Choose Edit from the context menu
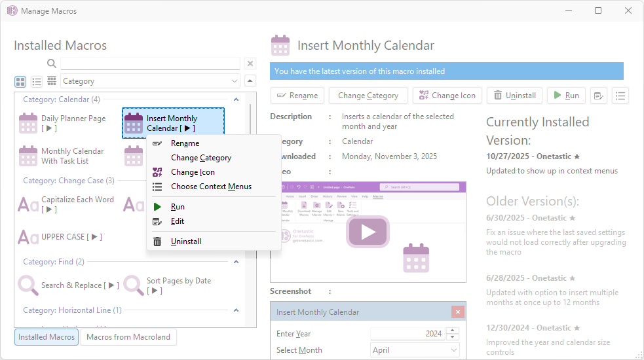 pos(214,221)
